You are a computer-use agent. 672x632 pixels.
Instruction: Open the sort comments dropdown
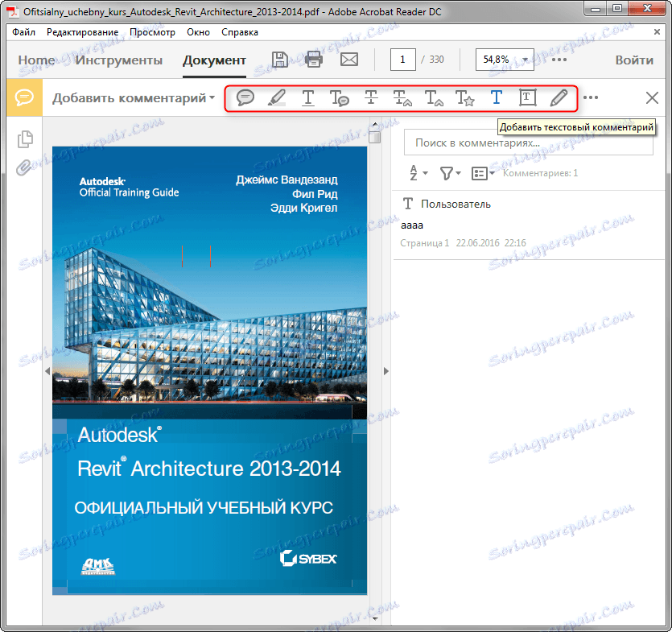click(418, 173)
